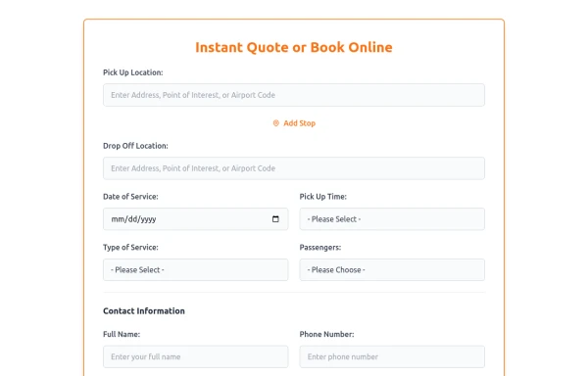Focus the Drop Off Location address field
588x376 pixels.
tap(294, 168)
